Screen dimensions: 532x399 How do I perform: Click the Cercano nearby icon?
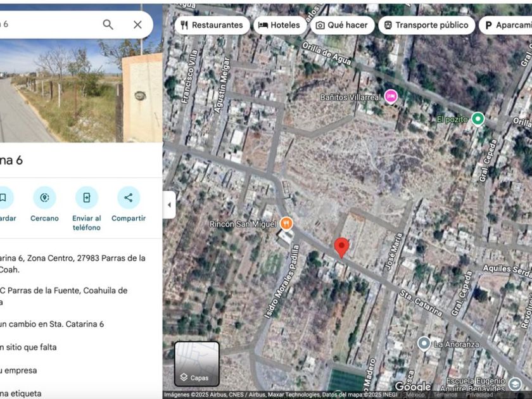click(x=44, y=198)
